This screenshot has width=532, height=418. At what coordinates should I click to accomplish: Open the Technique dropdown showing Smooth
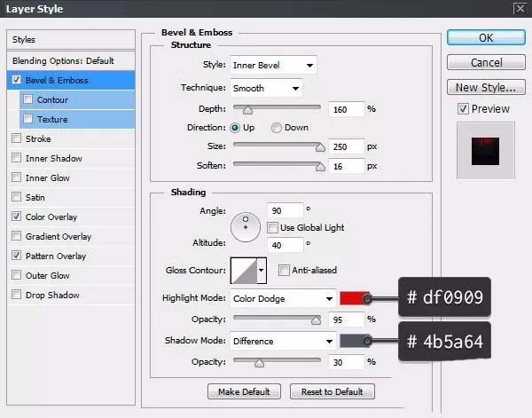pyautogui.click(x=266, y=88)
